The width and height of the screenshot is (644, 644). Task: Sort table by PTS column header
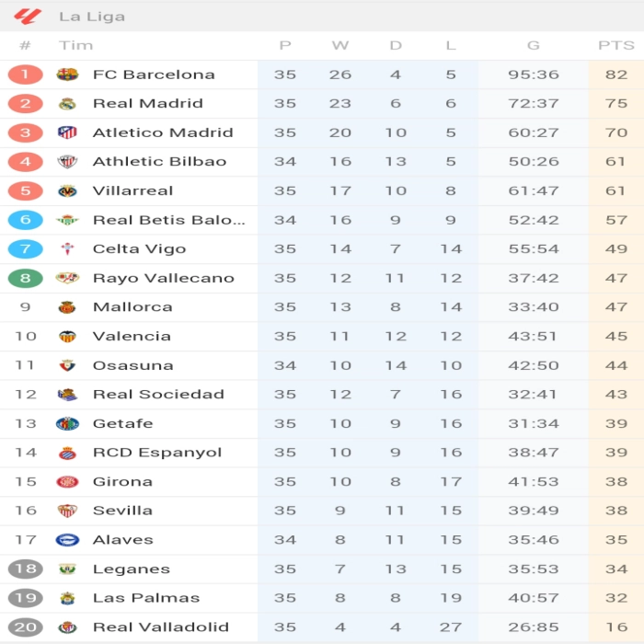point(615,45)
